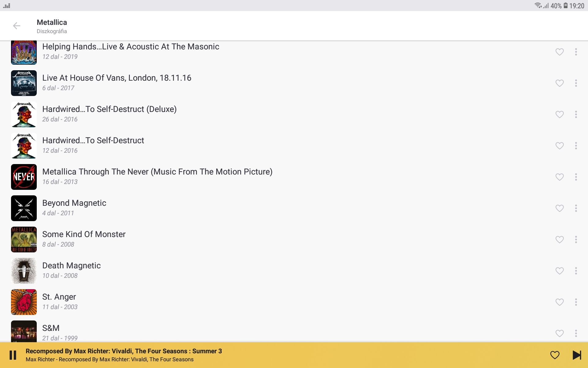The height and width of the screenshot is (368, 588).
Task: Favorite Metallica Through The Never album
Action: click(x=560, y=177)
